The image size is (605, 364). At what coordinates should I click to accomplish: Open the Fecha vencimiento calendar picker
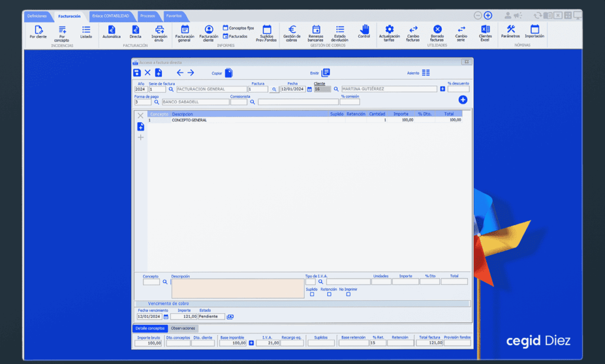click(x=166, y=317)
